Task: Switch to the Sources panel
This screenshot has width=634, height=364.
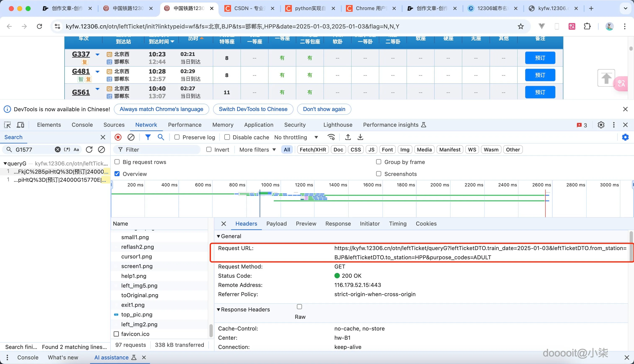Action: point(114,125)
